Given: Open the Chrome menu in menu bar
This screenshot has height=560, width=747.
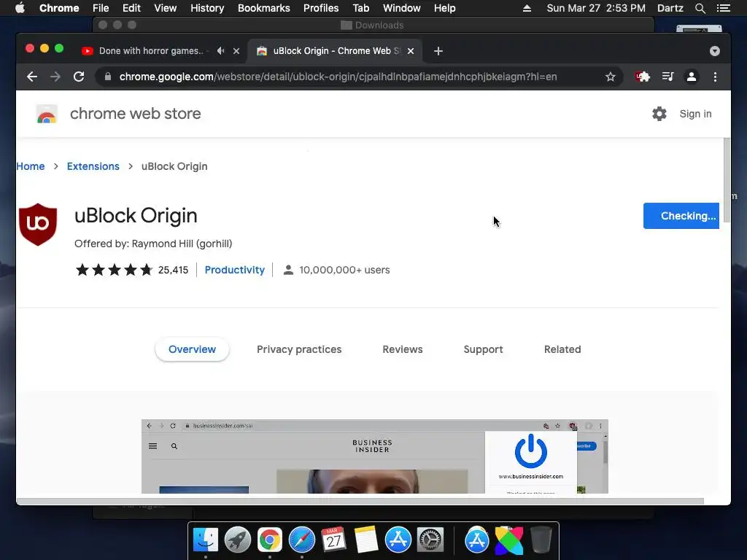Looking at the screenshot, I should coord(59,8).
